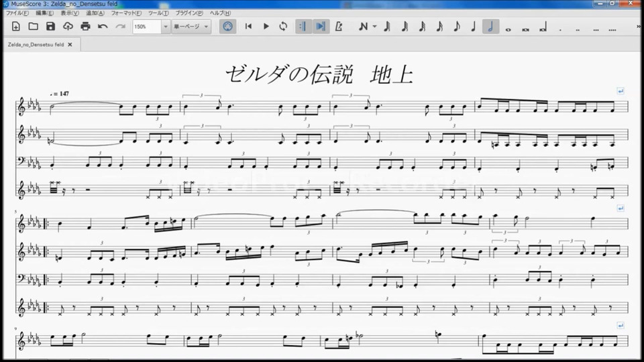Open the ツール(T) menu

coord(158,13)
